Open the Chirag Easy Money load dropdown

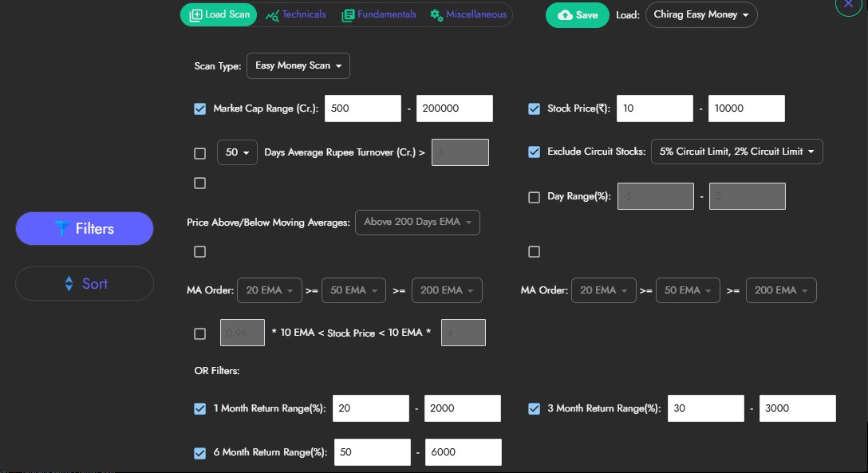701,15
